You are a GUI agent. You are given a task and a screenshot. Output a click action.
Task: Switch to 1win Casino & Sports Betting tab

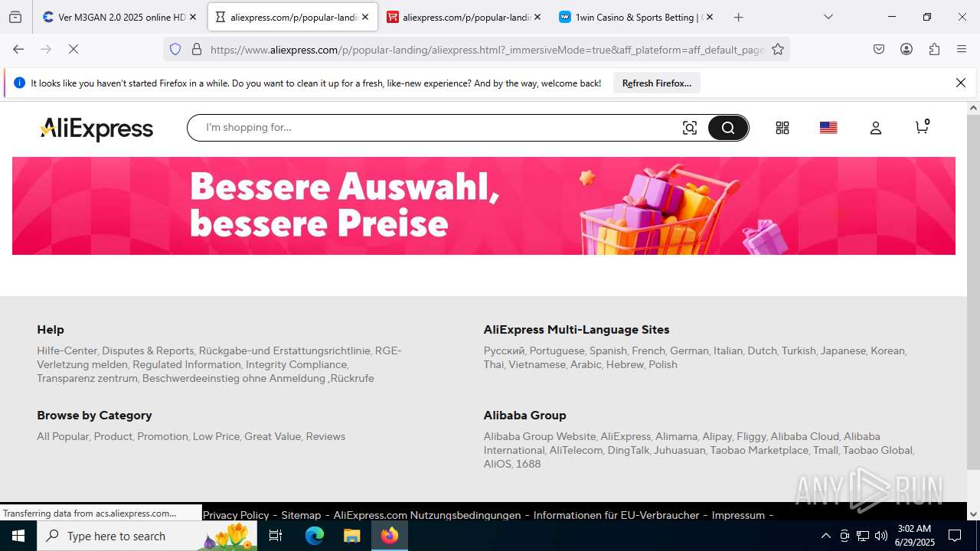(636, 17)
